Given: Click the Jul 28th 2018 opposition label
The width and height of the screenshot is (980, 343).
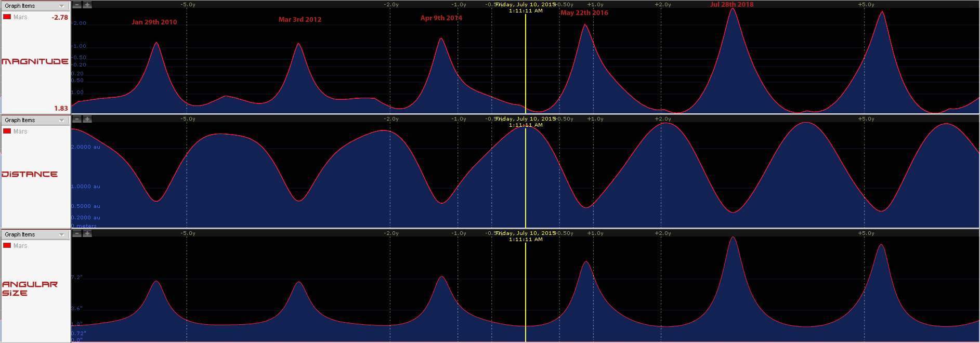Looking at the screenshot, I should click(x=731, y=5).
